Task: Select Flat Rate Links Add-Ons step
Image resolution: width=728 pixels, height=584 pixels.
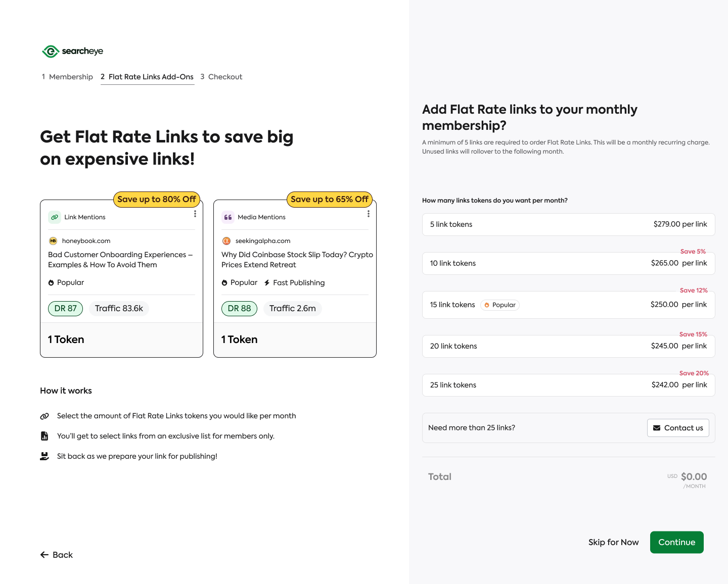Action: [147, 77]
